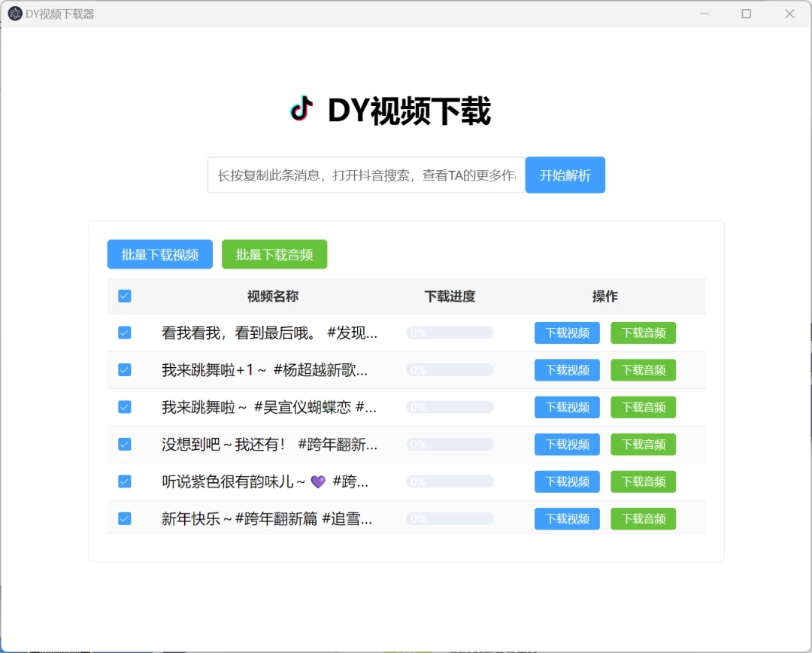Download video for 听说紫色很有韵味儿 row

point(567,482)
